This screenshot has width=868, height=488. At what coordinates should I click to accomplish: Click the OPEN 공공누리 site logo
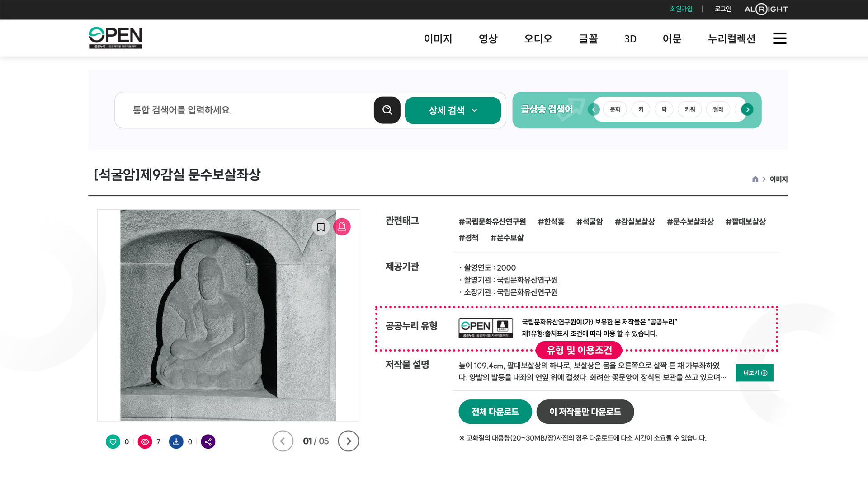[115, 38]
